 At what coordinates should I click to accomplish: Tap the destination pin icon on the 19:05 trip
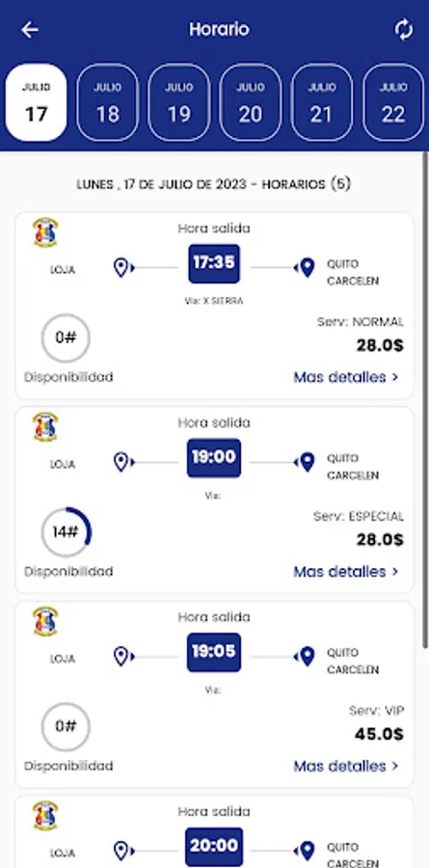click(305, 657)
